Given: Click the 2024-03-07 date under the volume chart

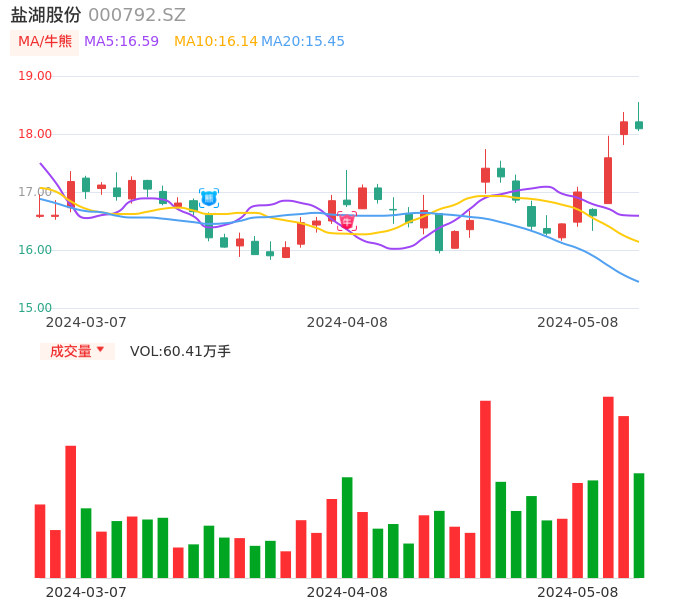Looking at the screenshot, I should (x=86, y=592).
